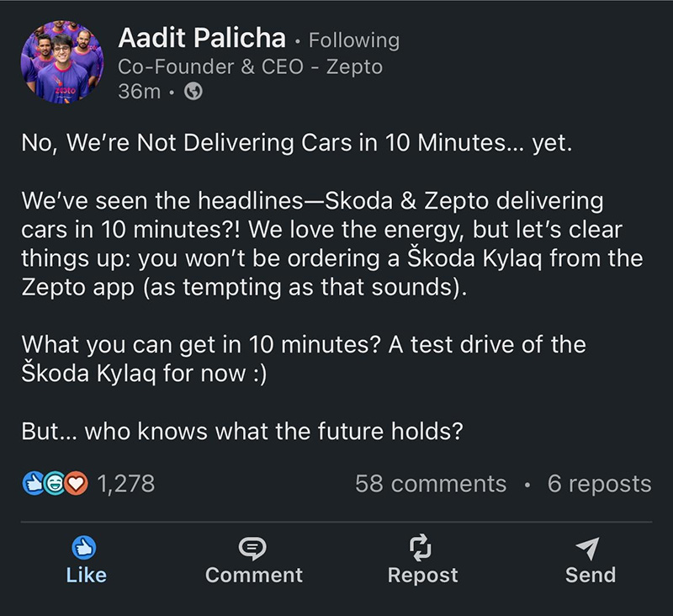Toggle the Following status
The width and height of the screenshot is (673, 616).
[x=354, y=40]
